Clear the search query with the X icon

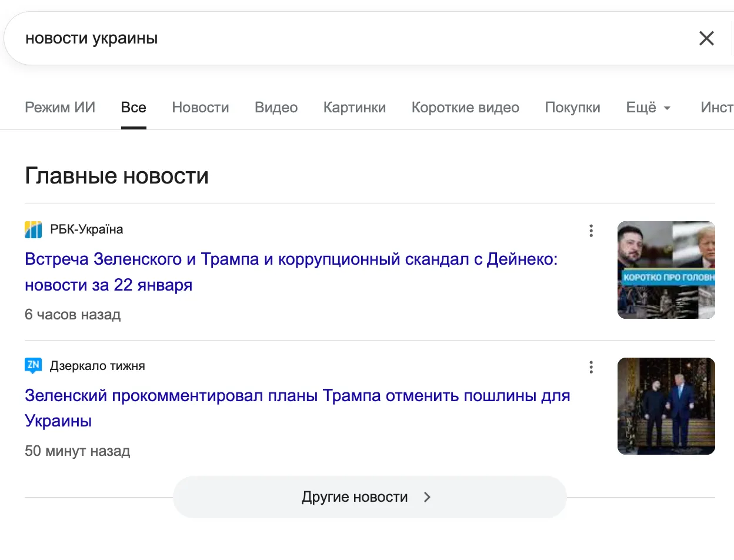pyautogui.click(x=706, y=38)
